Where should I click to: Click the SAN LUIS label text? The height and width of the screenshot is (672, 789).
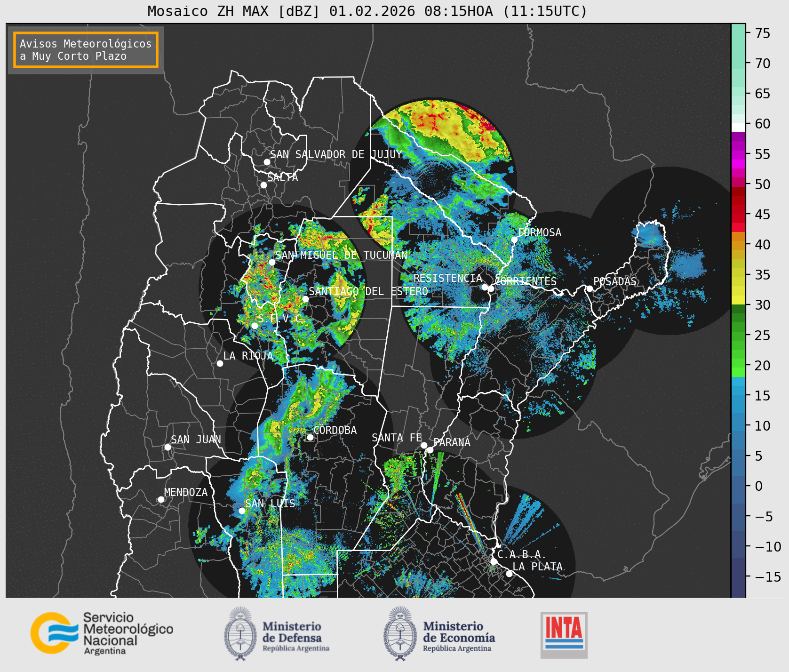(x=271, y=504)
